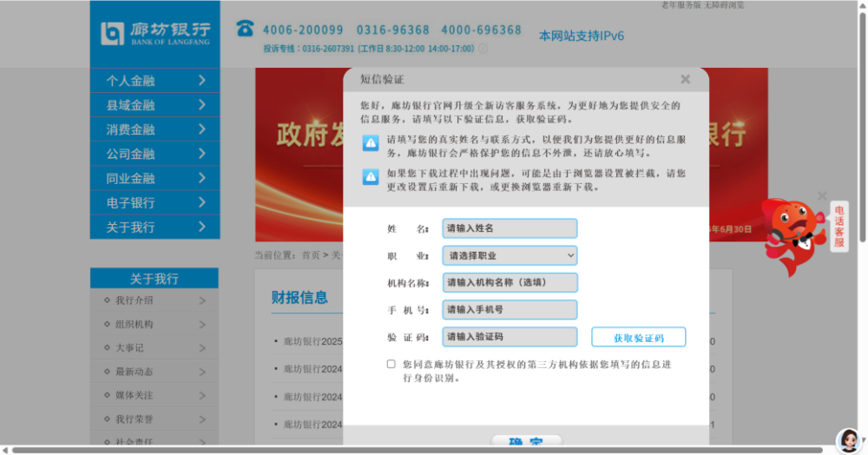Image resolution: width=868 pixels, height=455 pixels.
Task: Click the first blue warning notice icon
Action: pyautogui.click(x=371, y=143)
